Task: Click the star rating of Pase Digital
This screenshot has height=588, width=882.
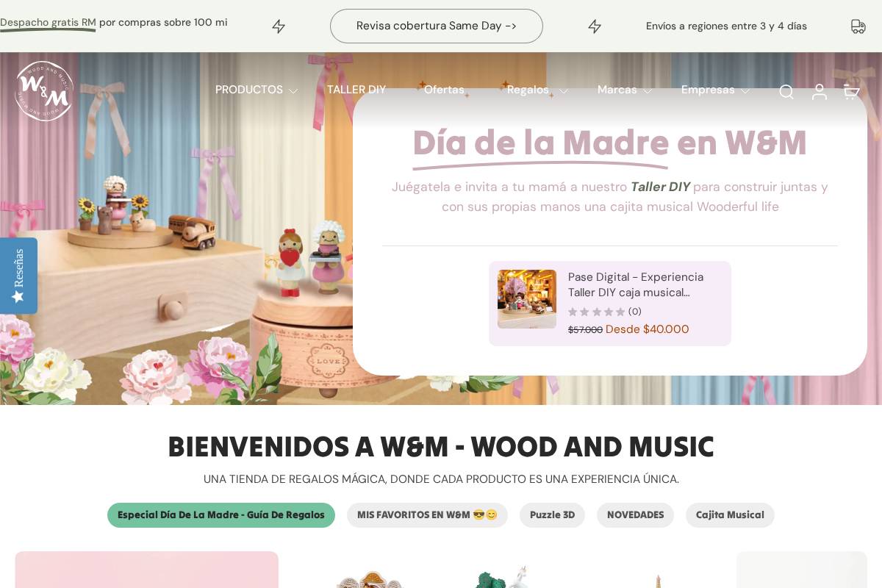Action: 596,312
